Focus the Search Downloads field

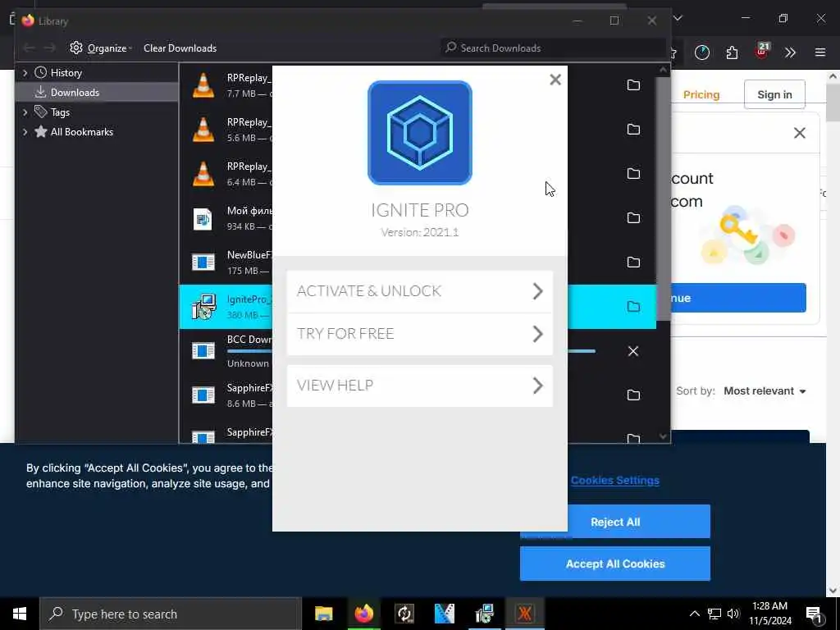coord(552,48)
